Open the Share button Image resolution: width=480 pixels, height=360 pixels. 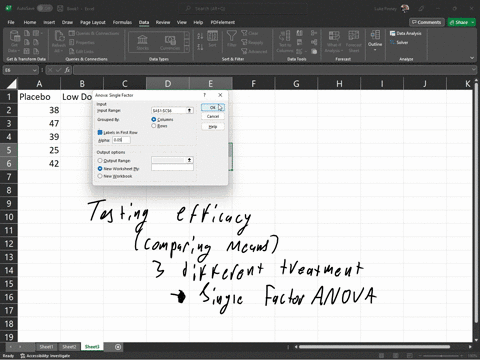pyautogui.click(x=462, y=22)
